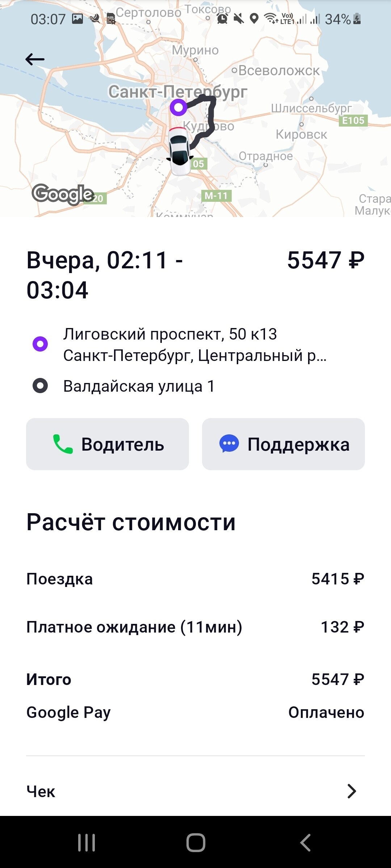Tap the Google Pay payment row

point(195,712)
